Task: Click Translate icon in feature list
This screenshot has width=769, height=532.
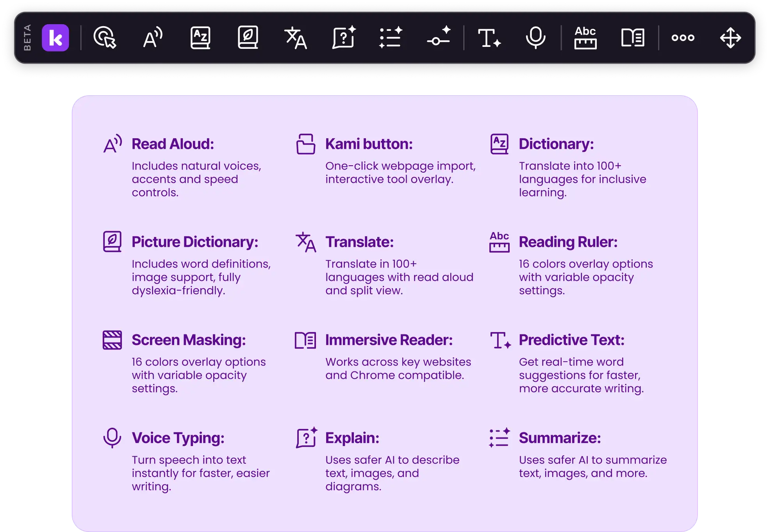Action: 306,242
